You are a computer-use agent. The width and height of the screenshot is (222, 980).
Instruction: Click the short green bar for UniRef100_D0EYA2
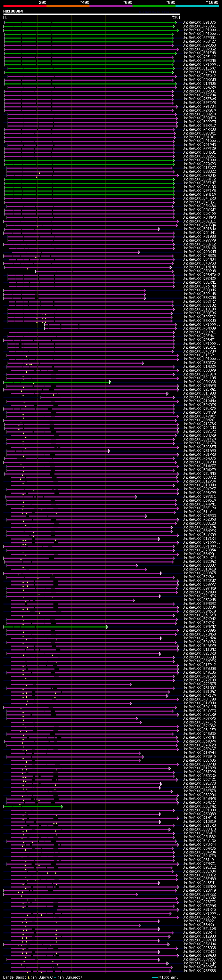[x=33, y=806]
